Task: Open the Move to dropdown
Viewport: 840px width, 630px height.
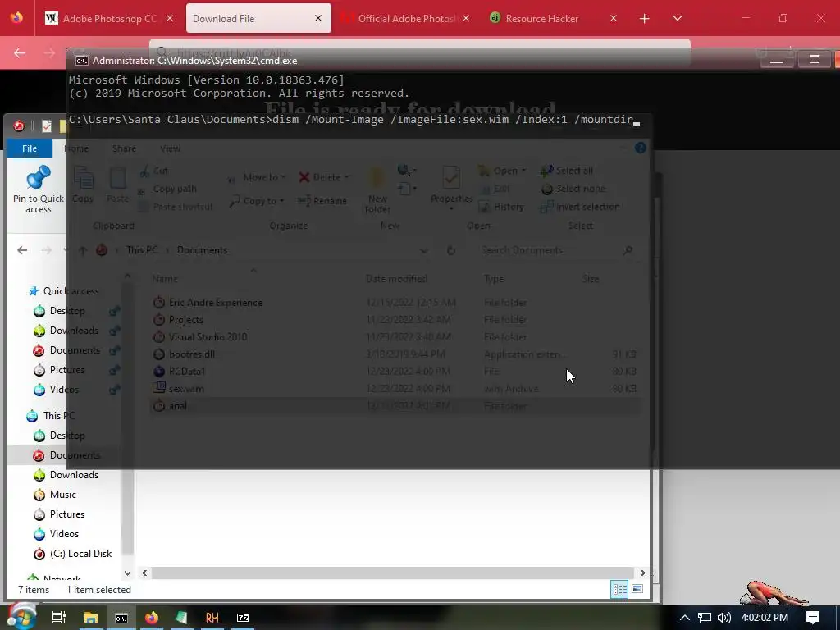Action: 257,177
